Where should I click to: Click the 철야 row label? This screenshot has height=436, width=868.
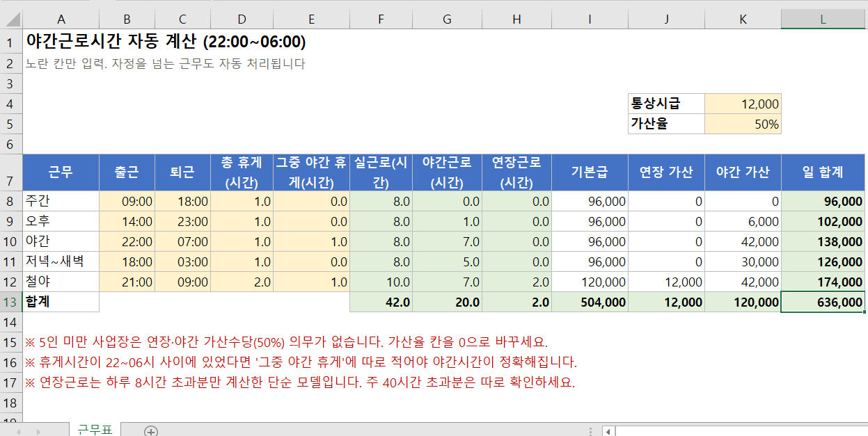coord(61,282)
